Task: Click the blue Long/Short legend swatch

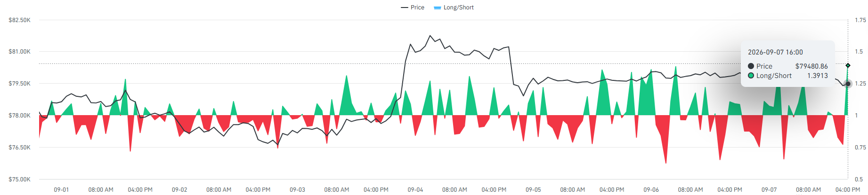Action: 438,8
